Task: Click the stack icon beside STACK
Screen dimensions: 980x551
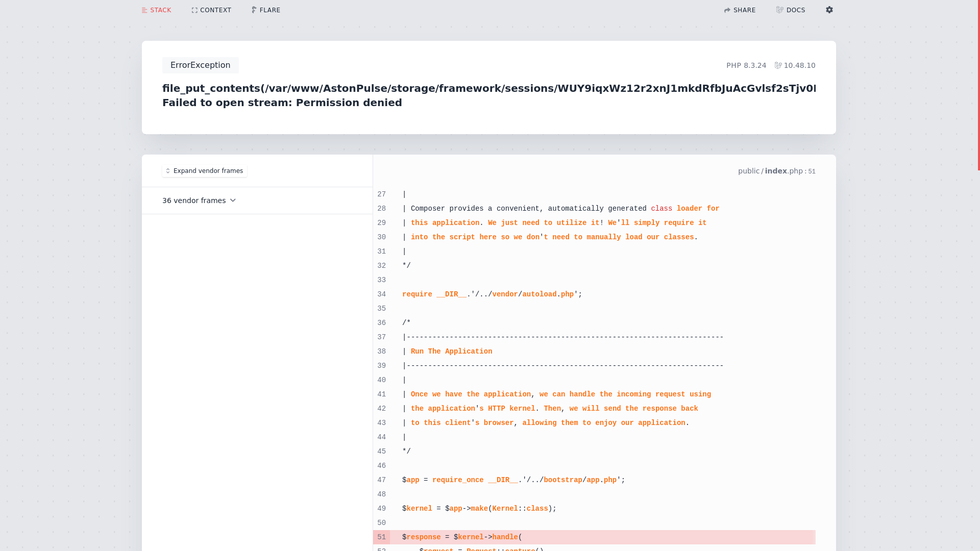Action: click(144, 10)
